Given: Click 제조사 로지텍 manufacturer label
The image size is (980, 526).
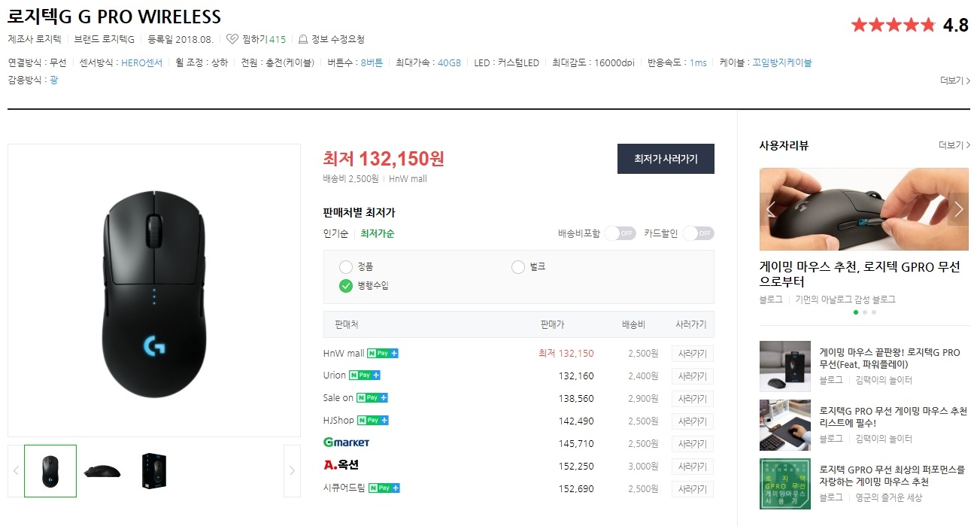Looking at the screenshot, I should coord(35,39).
